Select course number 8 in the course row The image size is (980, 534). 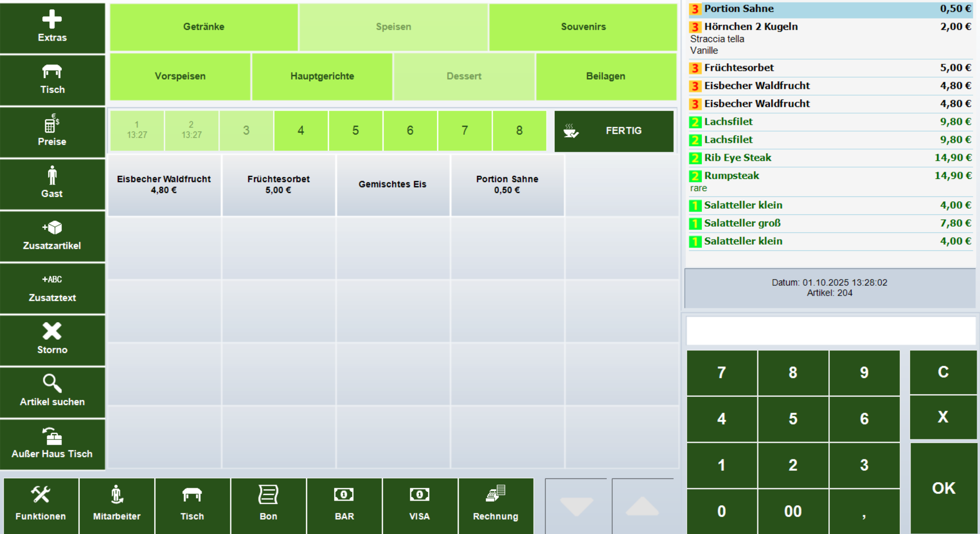pos(519,131)
